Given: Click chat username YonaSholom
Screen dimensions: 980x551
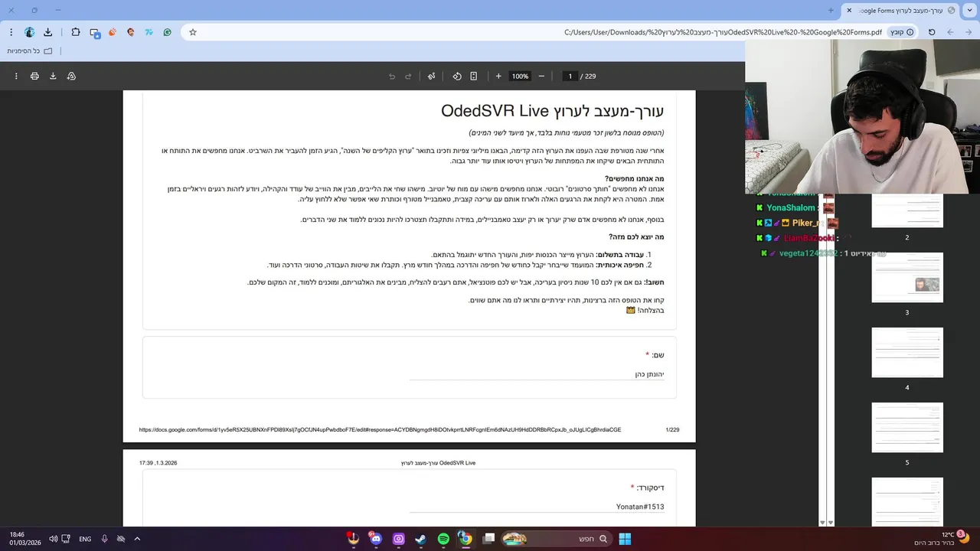Looking at the screenshot, I should [791, 207].
